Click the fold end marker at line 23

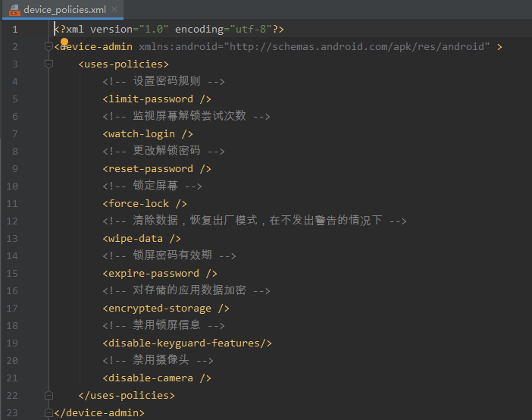tap(49, 412)
